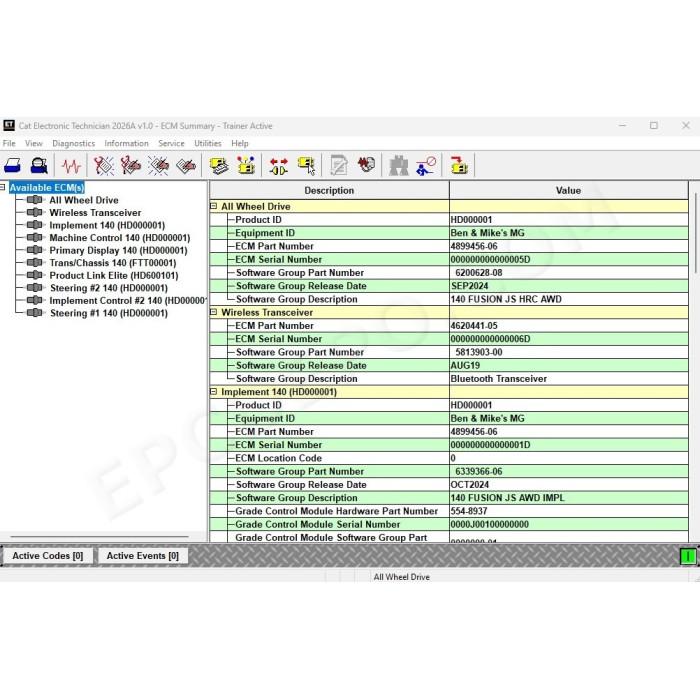
Task: Click the ECM icon with cursor pointer
Action: point(306,166)
